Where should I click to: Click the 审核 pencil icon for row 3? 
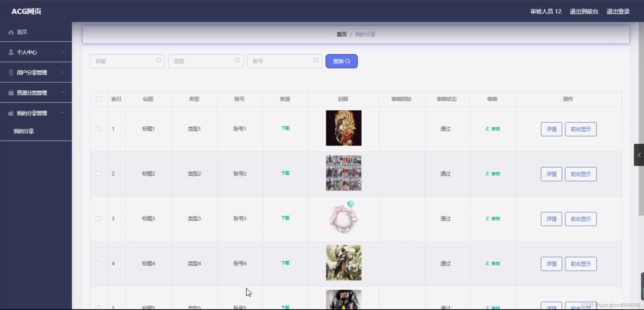click(x=487, y=218)
